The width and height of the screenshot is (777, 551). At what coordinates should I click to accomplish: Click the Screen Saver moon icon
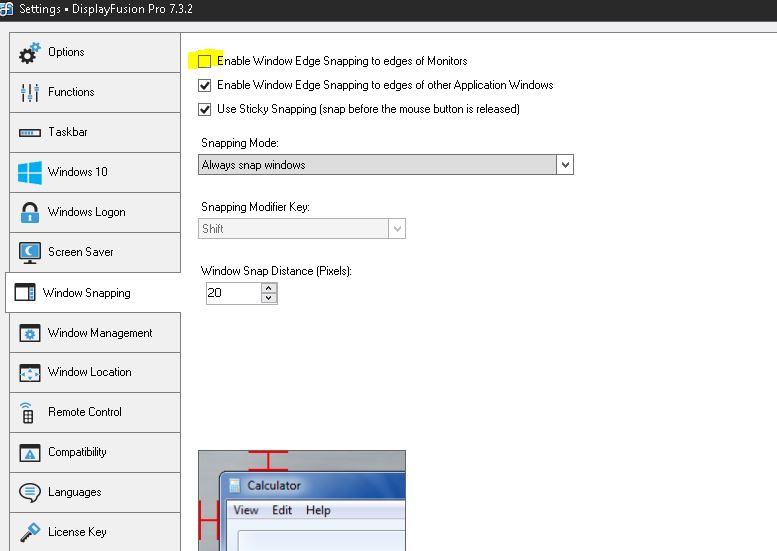30,252
